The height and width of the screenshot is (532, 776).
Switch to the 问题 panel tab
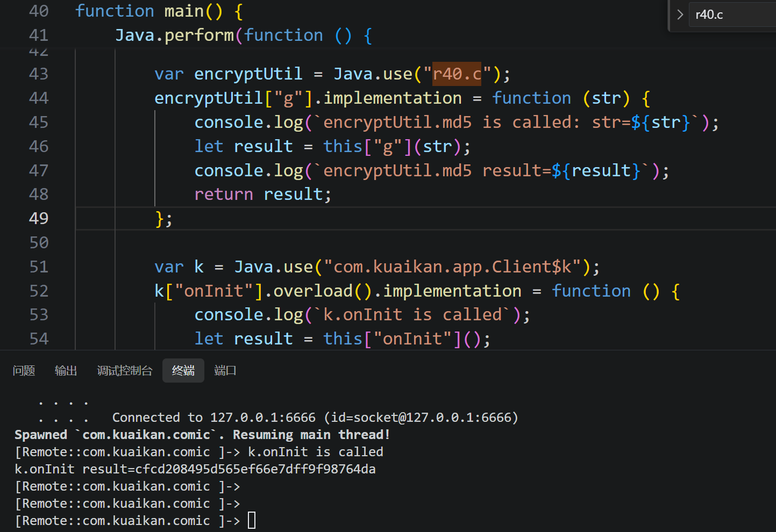tap(24, 371)
